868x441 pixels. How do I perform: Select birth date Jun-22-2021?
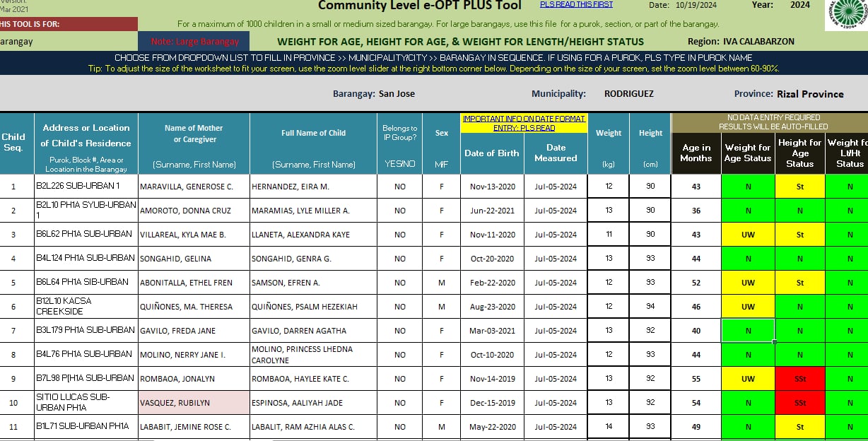492,211
